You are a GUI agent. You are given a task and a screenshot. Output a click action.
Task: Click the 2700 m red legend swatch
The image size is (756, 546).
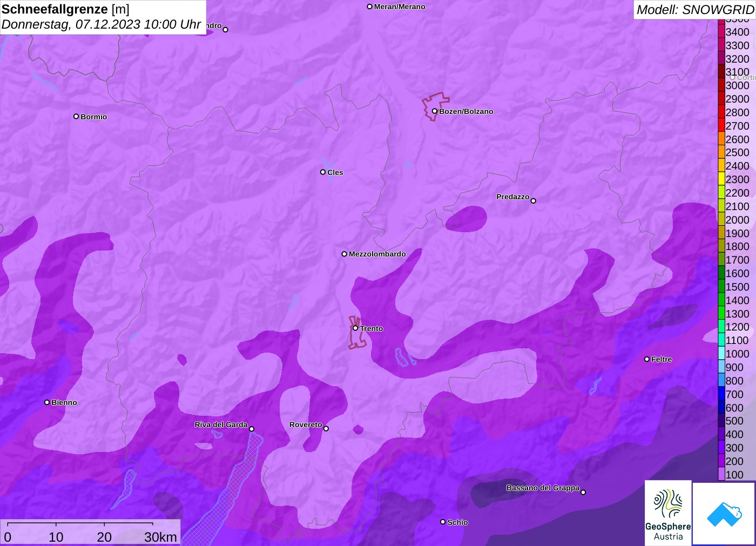tap(721, 126)
